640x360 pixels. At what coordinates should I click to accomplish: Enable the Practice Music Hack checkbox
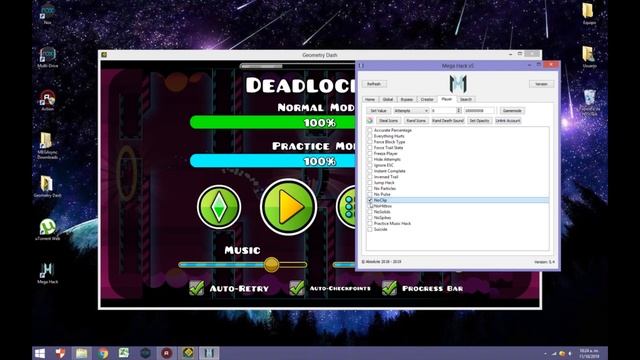pos(370,224)
